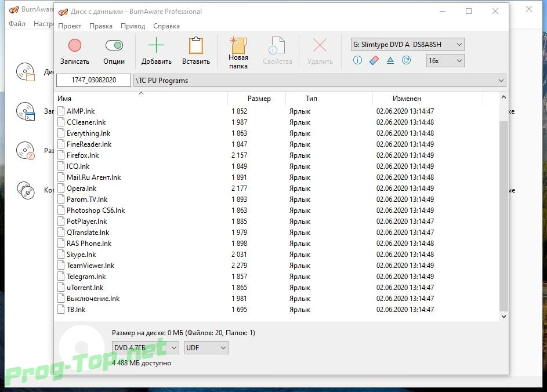
Task: Click AIMP.lnk file icon
Action: coord(61,111)
